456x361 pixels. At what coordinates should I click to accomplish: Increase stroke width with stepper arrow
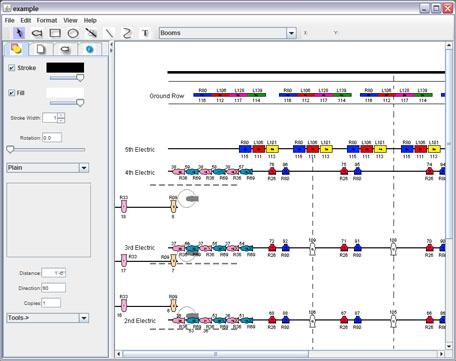tap(61, 115)
